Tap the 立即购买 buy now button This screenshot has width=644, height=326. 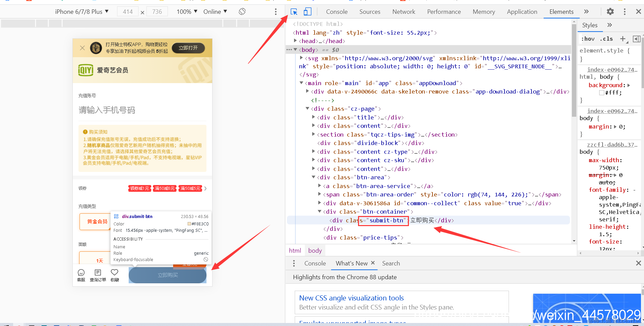[167, 275]
